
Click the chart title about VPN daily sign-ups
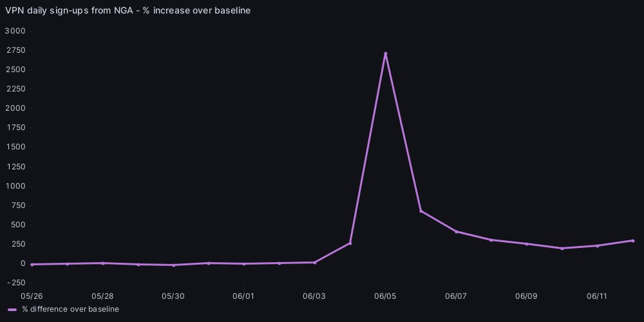pos(128,11)
